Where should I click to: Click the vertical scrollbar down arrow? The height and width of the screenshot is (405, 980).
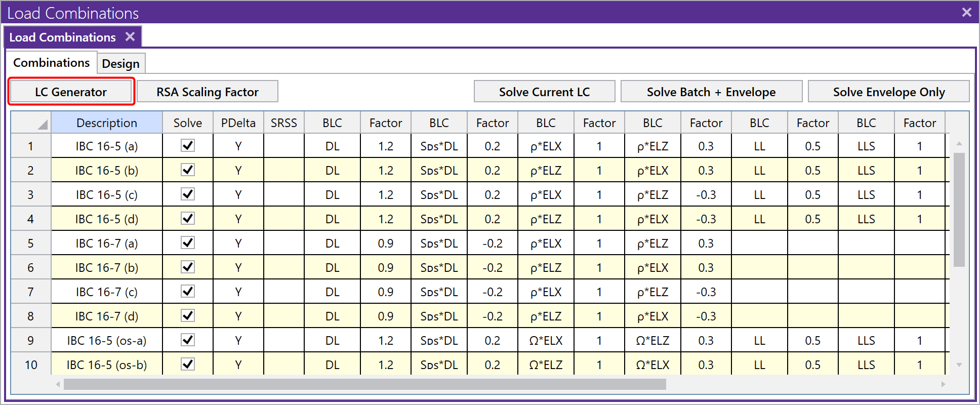[x=959, y=364]
